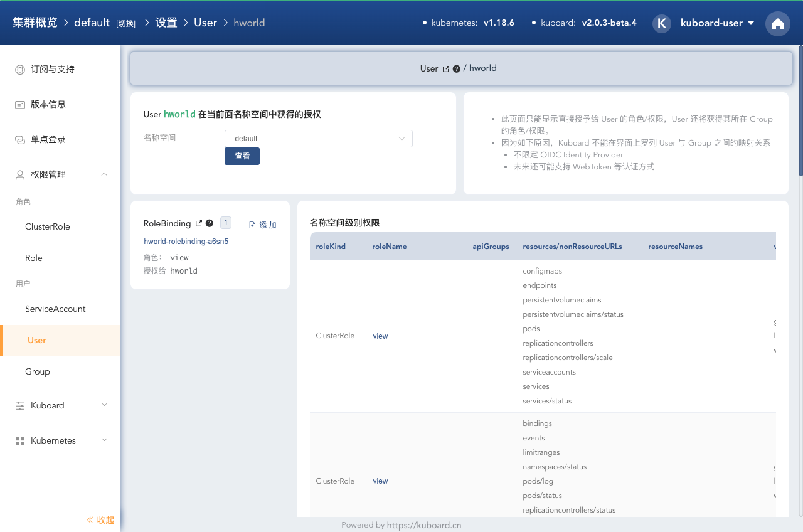Open the 设置 breadcrumb
The height and width of the screenshot is (532, 803).
(166, 23)
